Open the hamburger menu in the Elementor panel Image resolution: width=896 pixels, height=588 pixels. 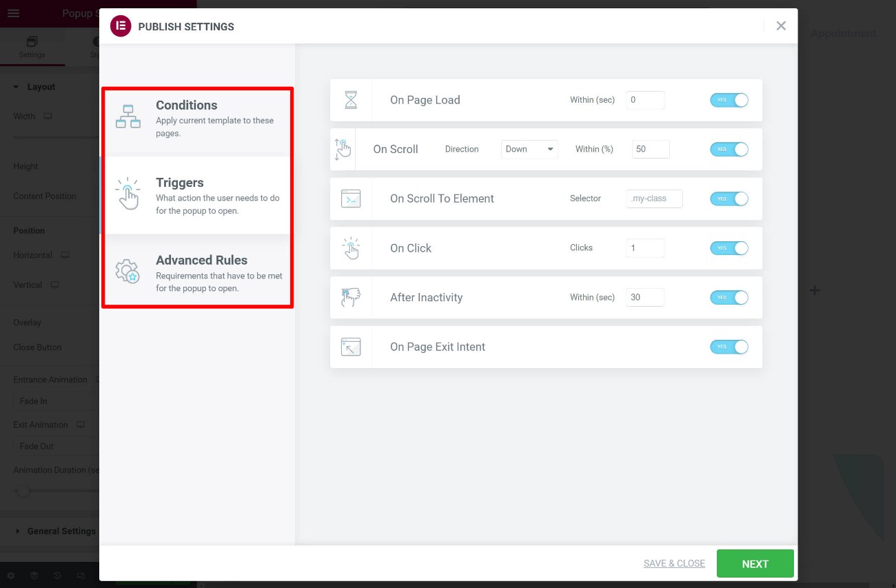pos(13,13)
